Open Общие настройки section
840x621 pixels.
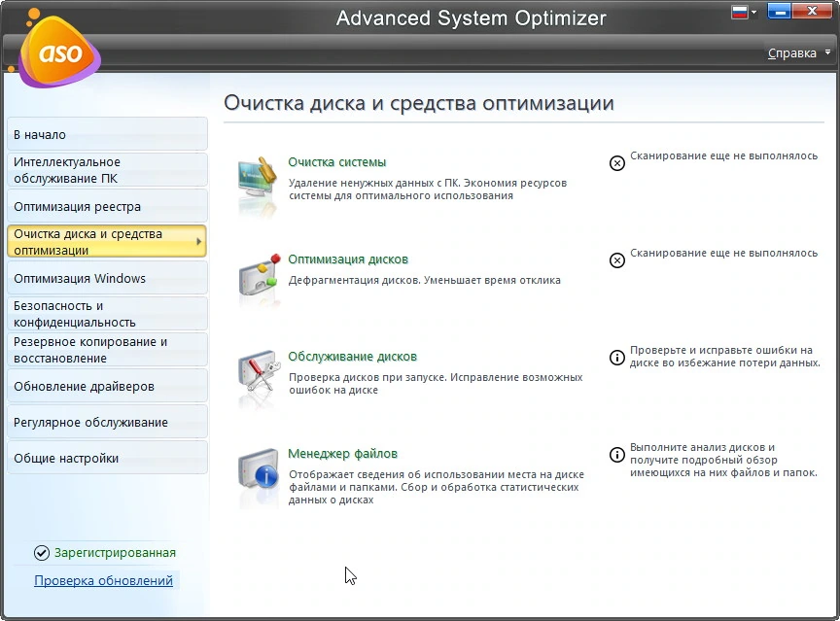tap(107, 458)
